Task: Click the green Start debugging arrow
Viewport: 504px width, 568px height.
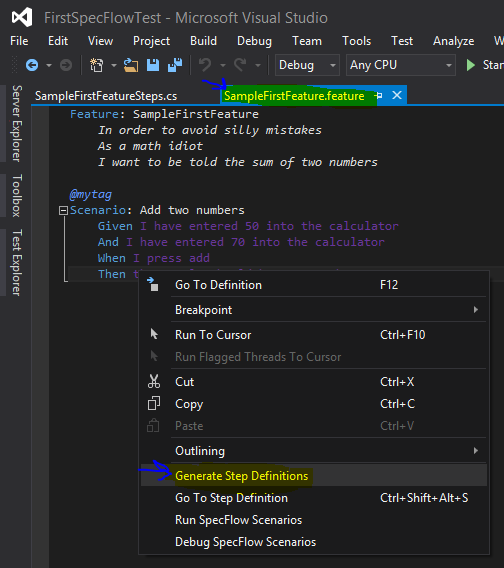Action: [471, 65]
